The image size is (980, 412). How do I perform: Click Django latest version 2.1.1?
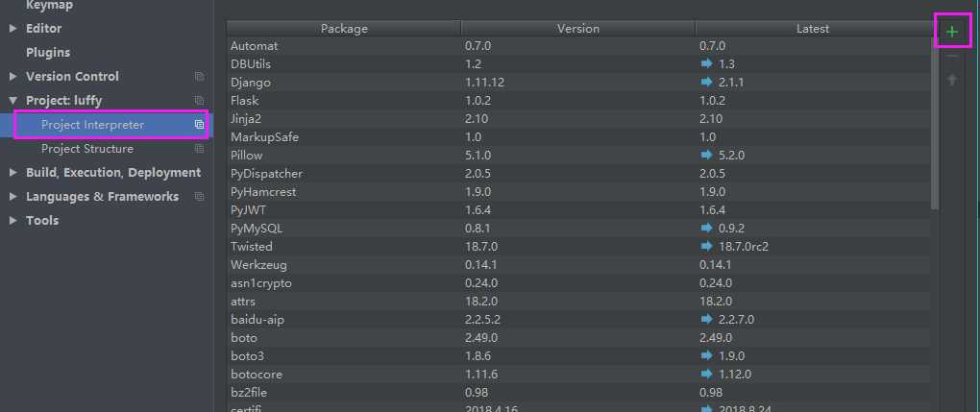click(731, 82)
